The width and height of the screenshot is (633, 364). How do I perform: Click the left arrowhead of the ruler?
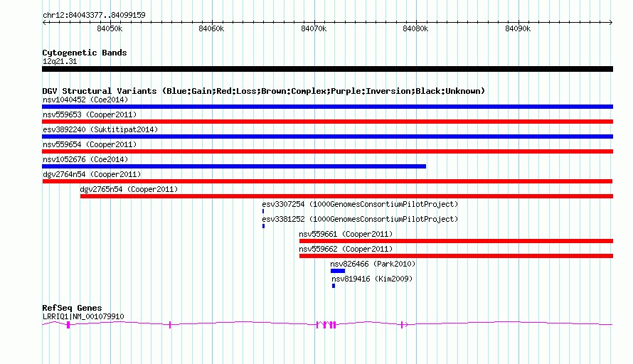click(x=44, y=22)
